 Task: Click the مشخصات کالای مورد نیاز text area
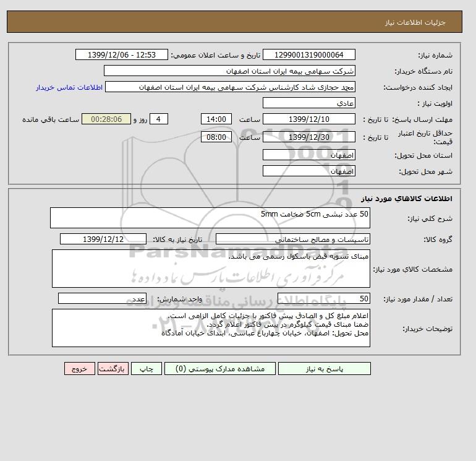(211, 269)
